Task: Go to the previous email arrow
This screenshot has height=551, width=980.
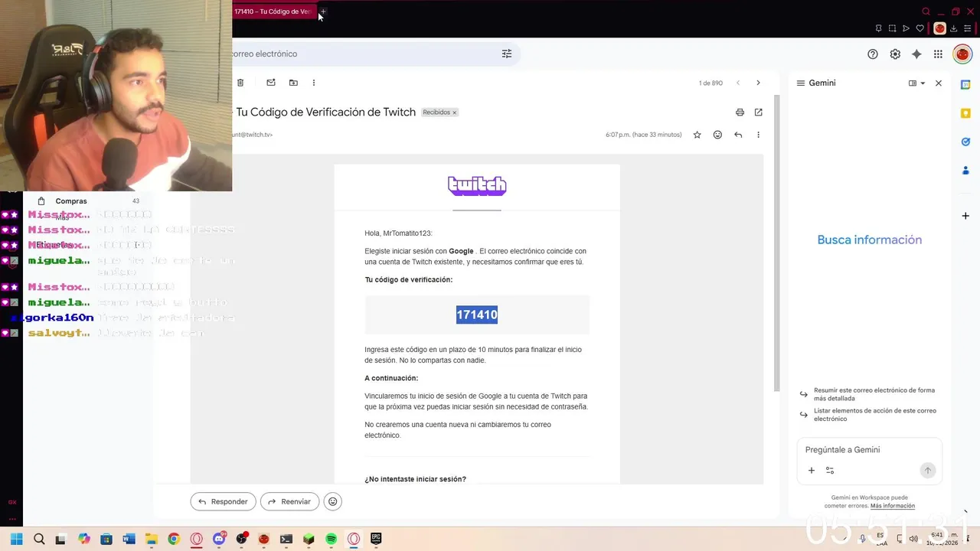Action: (738, 83)
